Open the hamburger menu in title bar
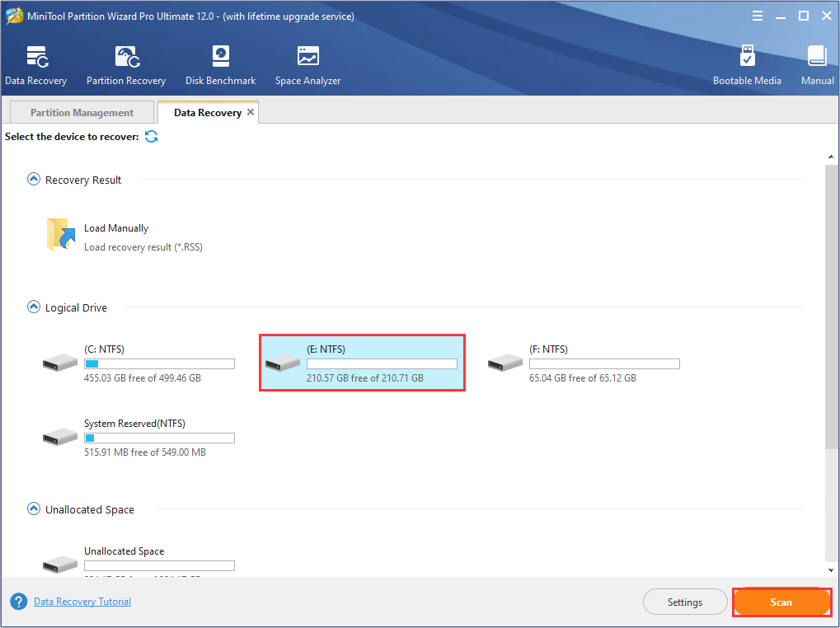840x628 pixels. pos(758,16)
